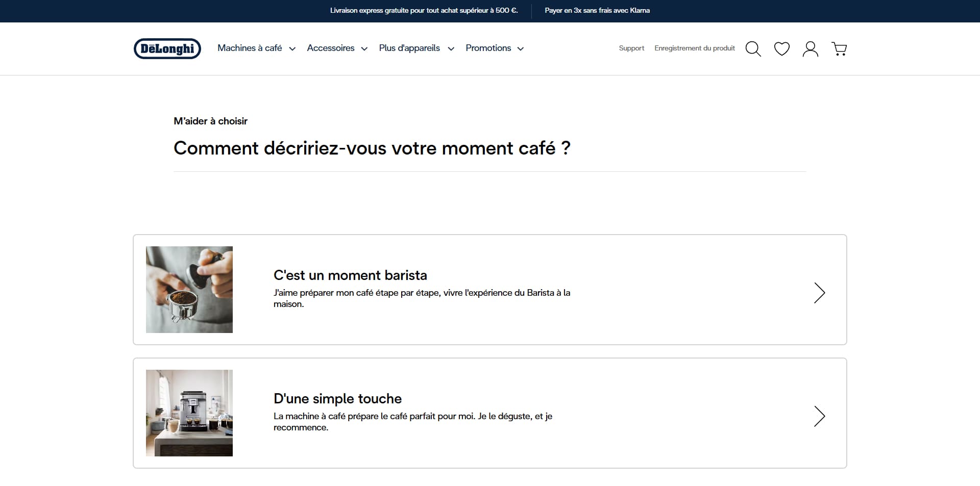Expand Machines à café chevron
980x486 pixels.
pyautogui.click(x=292, y=49)
